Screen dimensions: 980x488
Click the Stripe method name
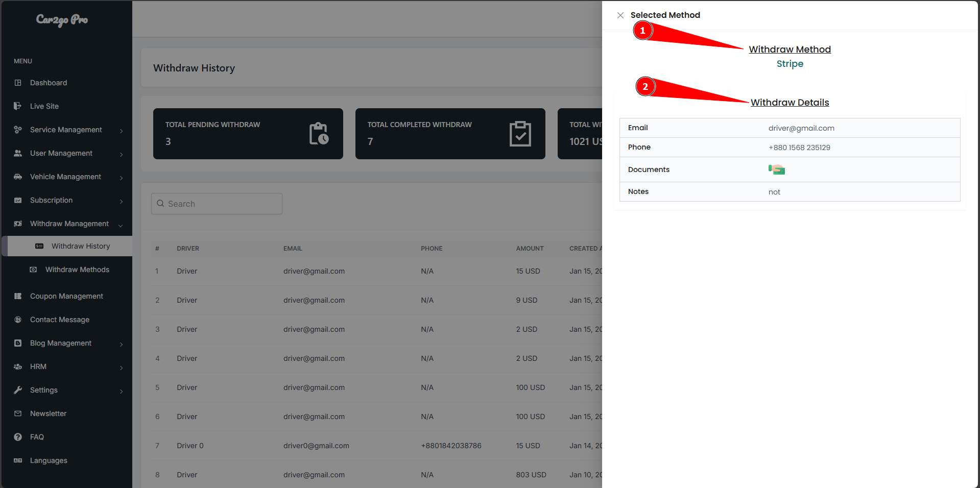click(790, 64)
